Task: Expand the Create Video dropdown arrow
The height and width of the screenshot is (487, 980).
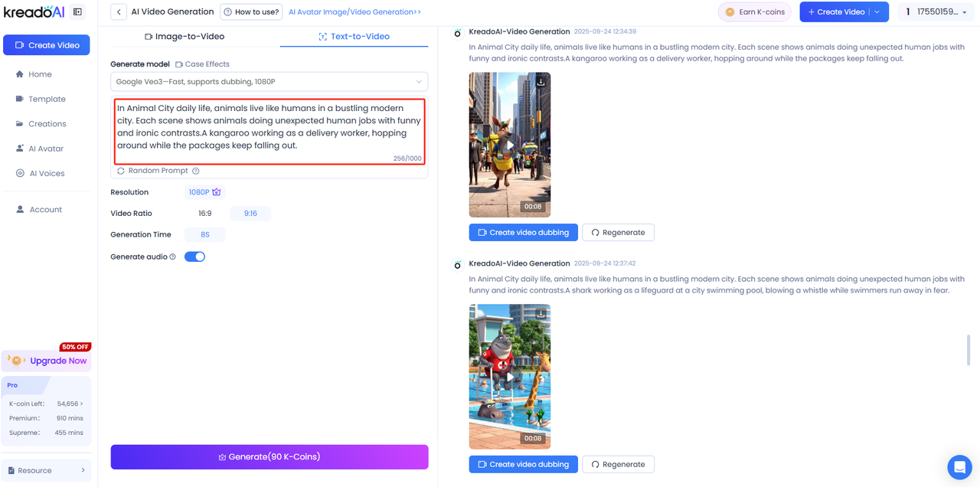Action: coord(877,12)
